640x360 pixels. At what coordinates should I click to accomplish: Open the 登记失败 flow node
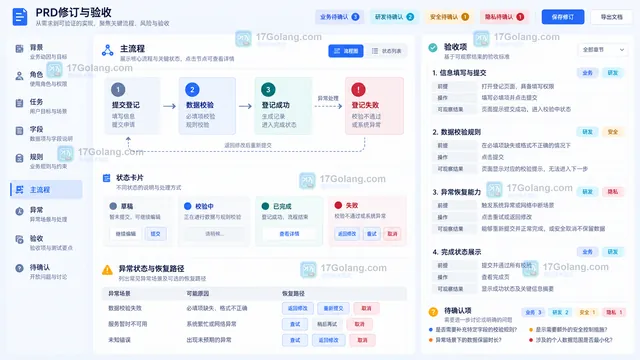374,106
